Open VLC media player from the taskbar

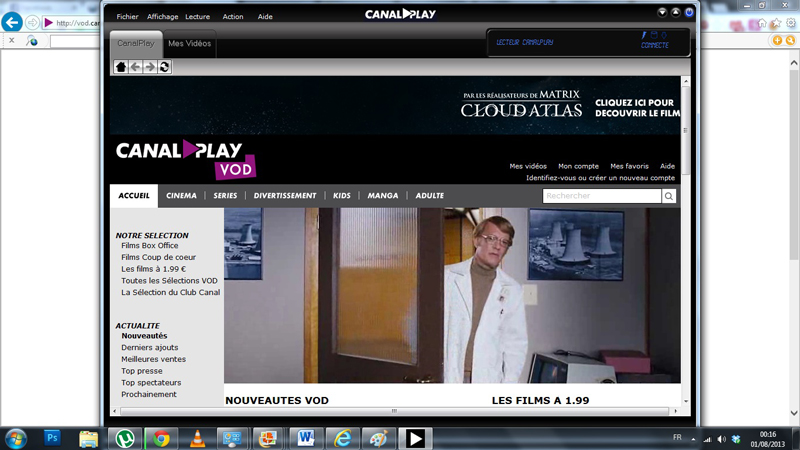(x=197, y=438)
